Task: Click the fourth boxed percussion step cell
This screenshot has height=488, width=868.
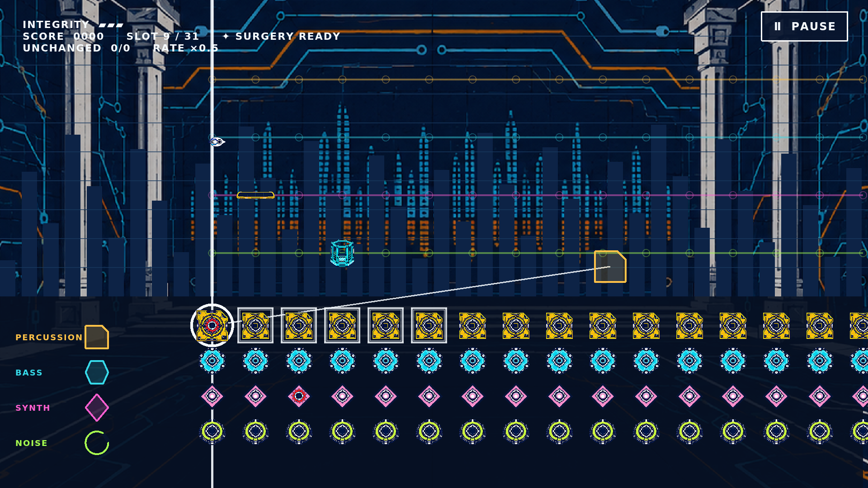Action: [x=342, y=325]
